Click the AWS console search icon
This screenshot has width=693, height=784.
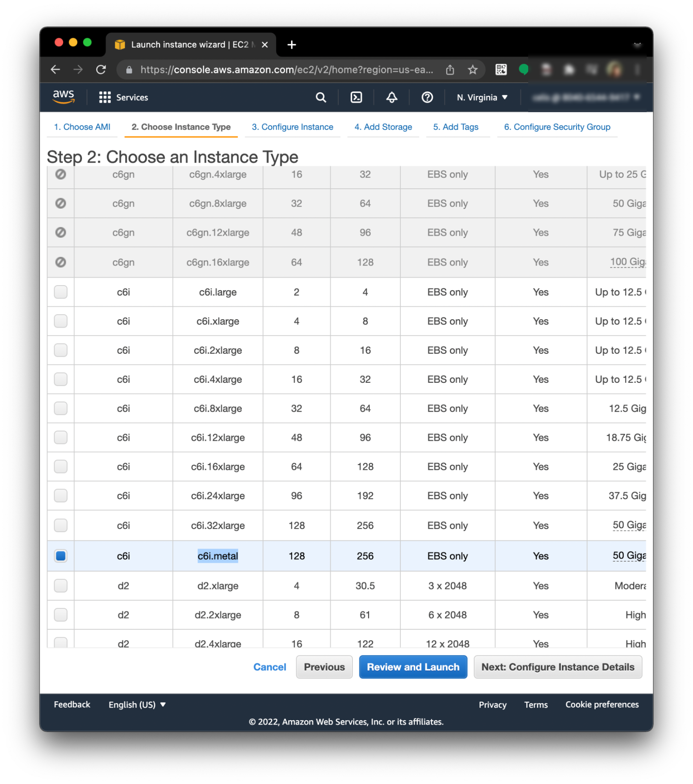click(x=321, y=97)
